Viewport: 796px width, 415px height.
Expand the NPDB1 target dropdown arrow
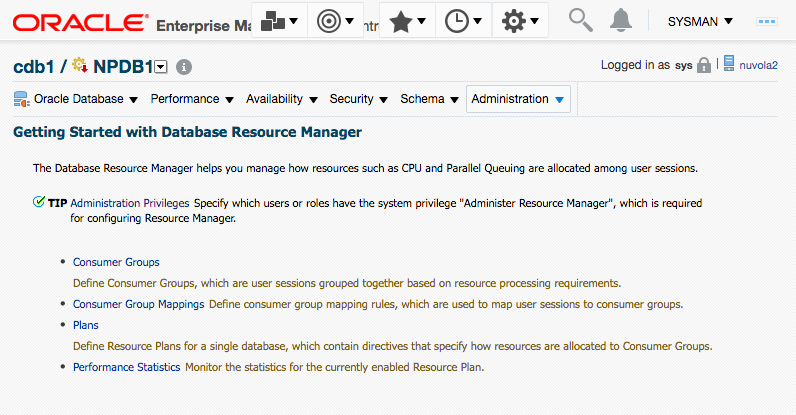click(x=161, y=67)
